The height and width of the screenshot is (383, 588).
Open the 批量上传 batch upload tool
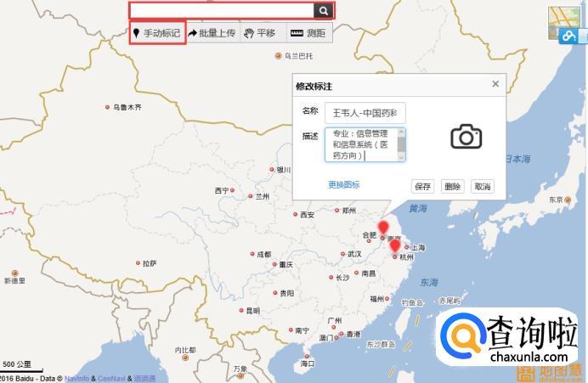212,33
